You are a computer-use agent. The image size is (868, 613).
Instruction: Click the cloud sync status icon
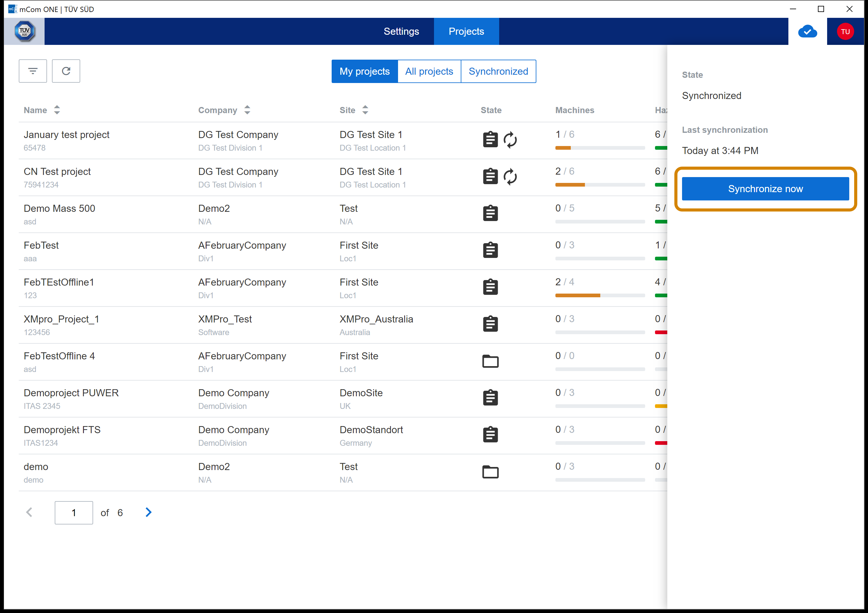pyautogui.click(x=807, y=32)
